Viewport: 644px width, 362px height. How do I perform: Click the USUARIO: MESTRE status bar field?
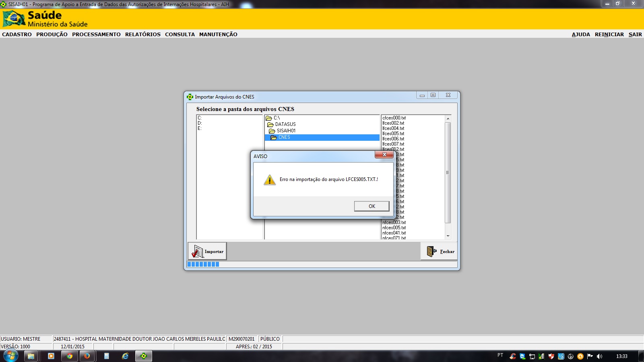(x=27, y=339)
